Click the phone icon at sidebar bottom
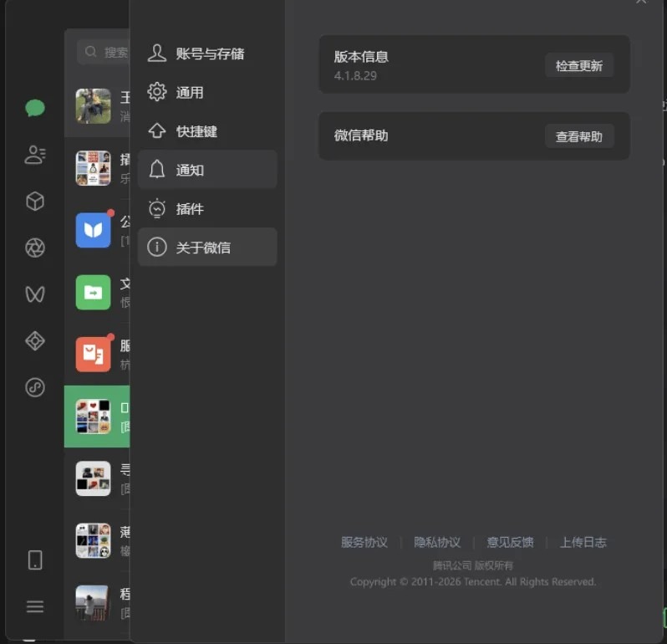This screenshot has height=644, width=667. point(35,560)
